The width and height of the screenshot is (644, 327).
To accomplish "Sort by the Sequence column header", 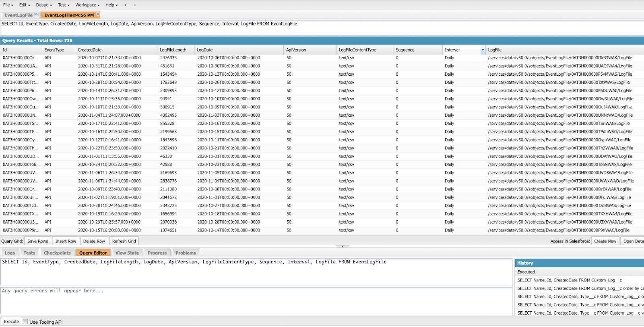I will [x=418, y=50].
